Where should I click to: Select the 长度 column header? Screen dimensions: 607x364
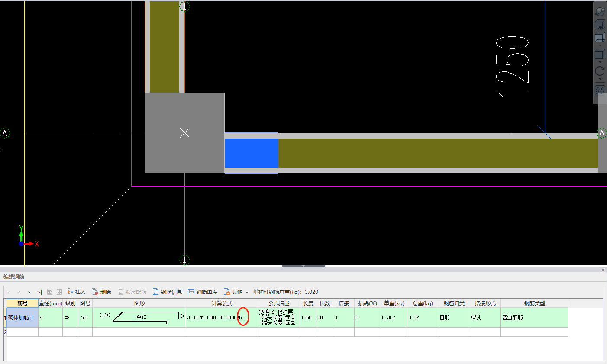[308, 303]
